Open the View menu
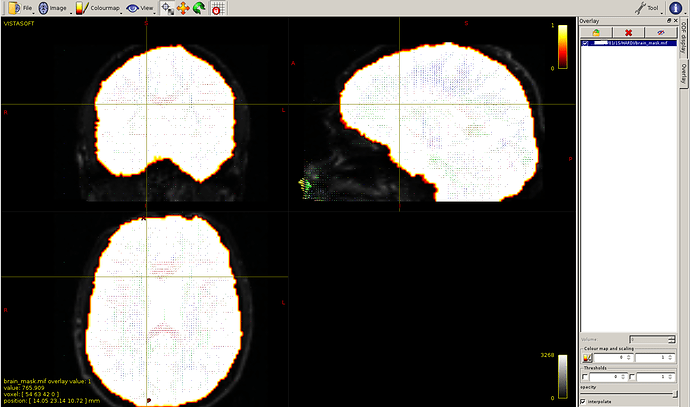This screenshot has height=407, width=690. [140, 8]
